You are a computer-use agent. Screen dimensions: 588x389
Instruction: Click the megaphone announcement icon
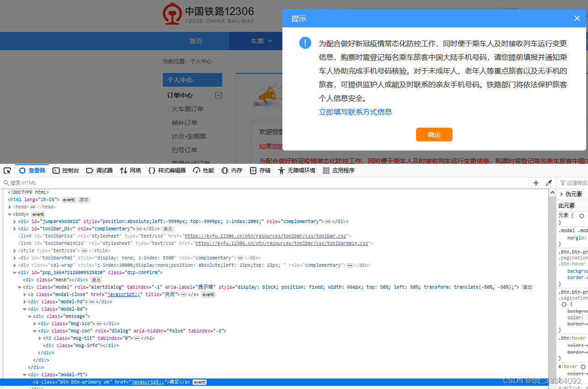268,94
